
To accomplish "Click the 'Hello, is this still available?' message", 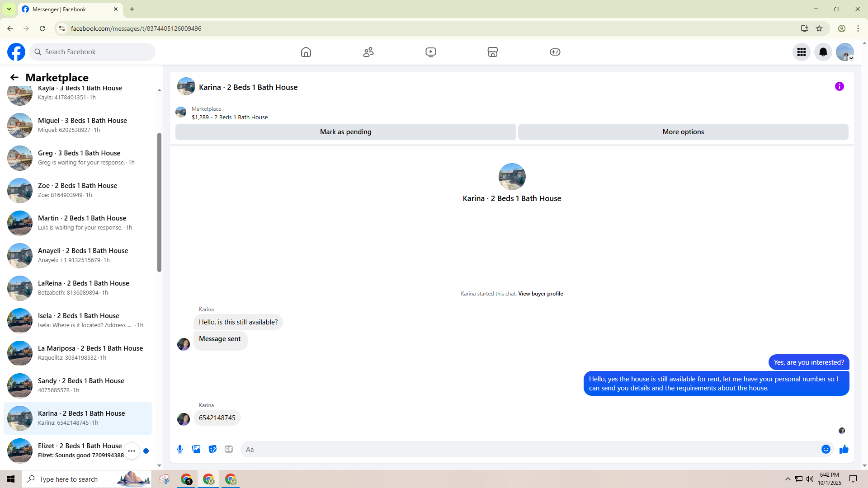I will pyautogui.click(x=238, y=322).
